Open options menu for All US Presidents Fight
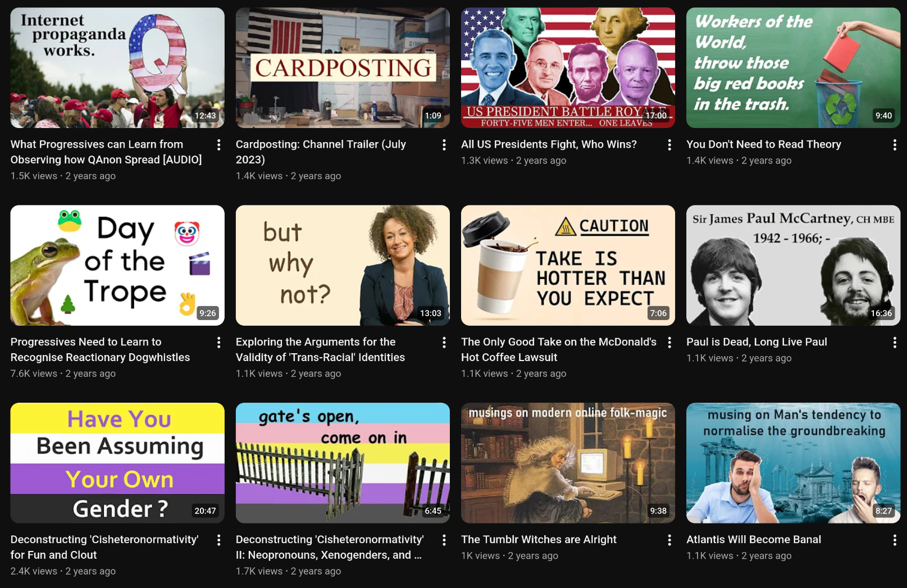 click(669, 145)
